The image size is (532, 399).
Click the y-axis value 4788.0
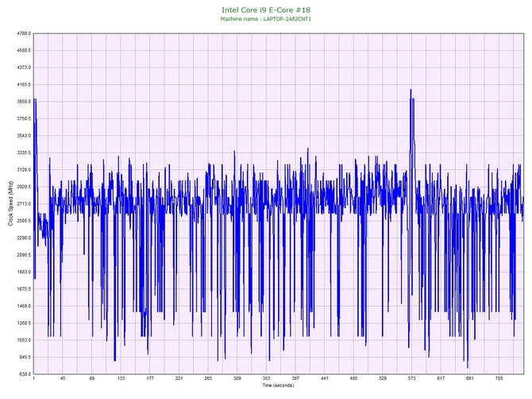click(24, 33)
